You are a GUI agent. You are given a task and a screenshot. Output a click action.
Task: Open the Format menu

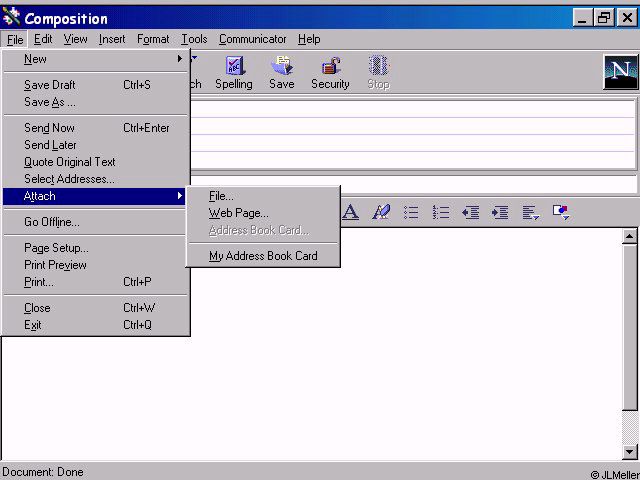point(153,39)
